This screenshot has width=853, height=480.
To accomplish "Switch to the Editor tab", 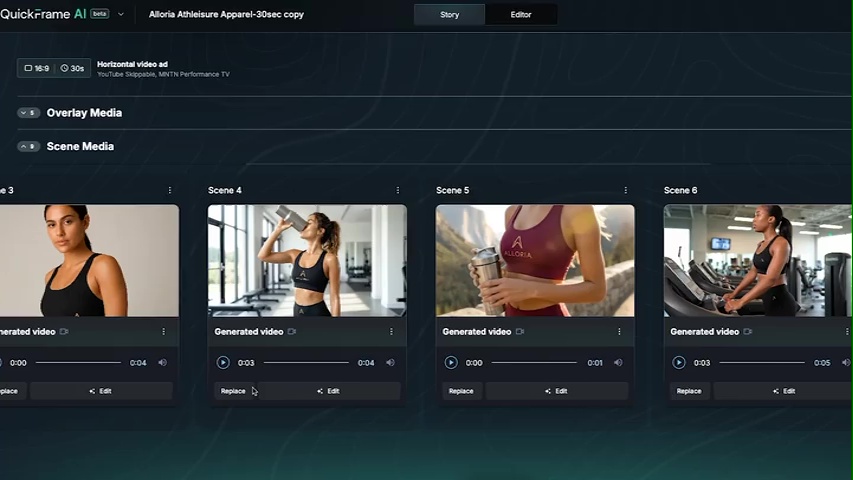I will point(521,15).
